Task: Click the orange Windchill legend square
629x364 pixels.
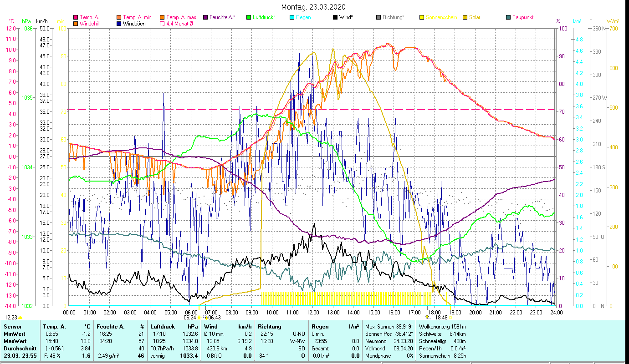Action: tap(76, 24)
